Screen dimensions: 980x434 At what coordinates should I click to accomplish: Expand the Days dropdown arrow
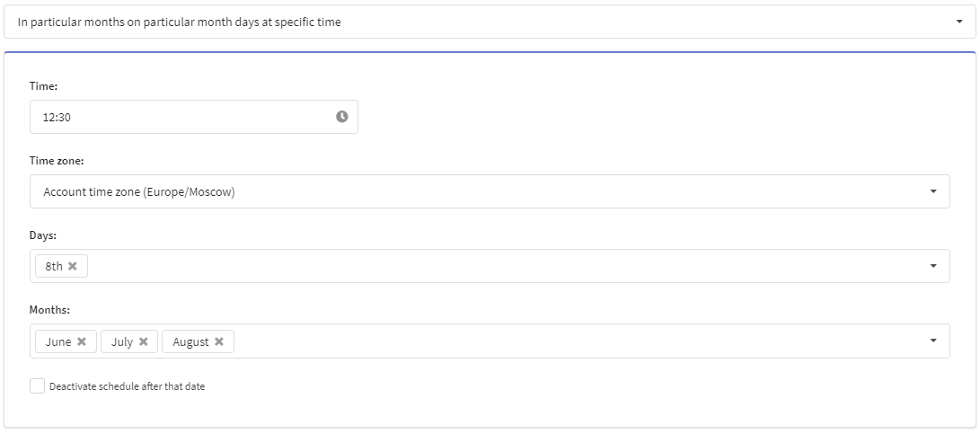(x=933, y=266)
